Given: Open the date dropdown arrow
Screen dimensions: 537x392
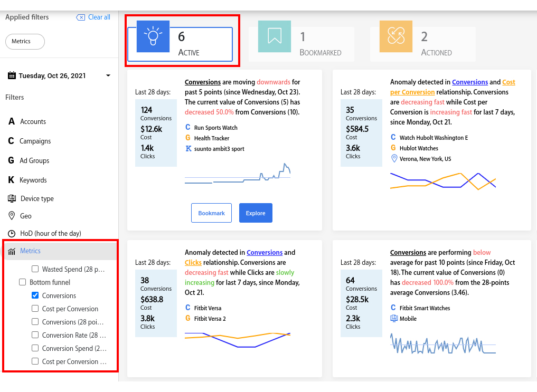Looking at the screenshot, I should [x=108, y=75].
